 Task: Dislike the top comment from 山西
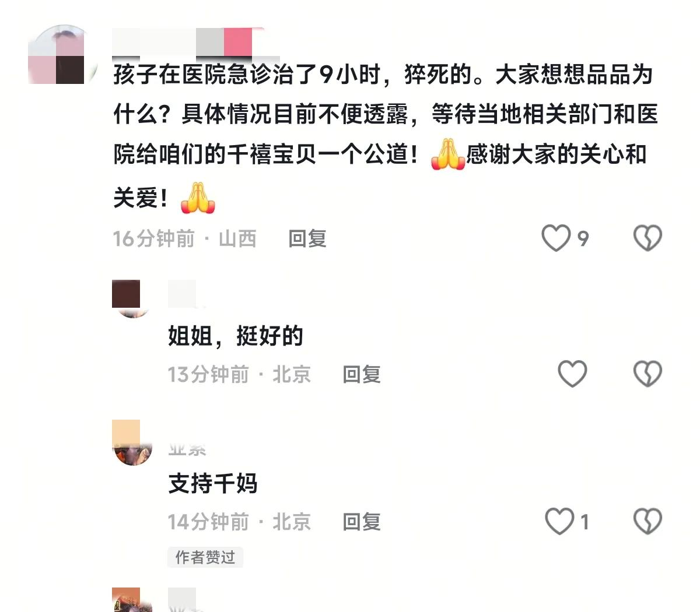click(x=647, y=238)
